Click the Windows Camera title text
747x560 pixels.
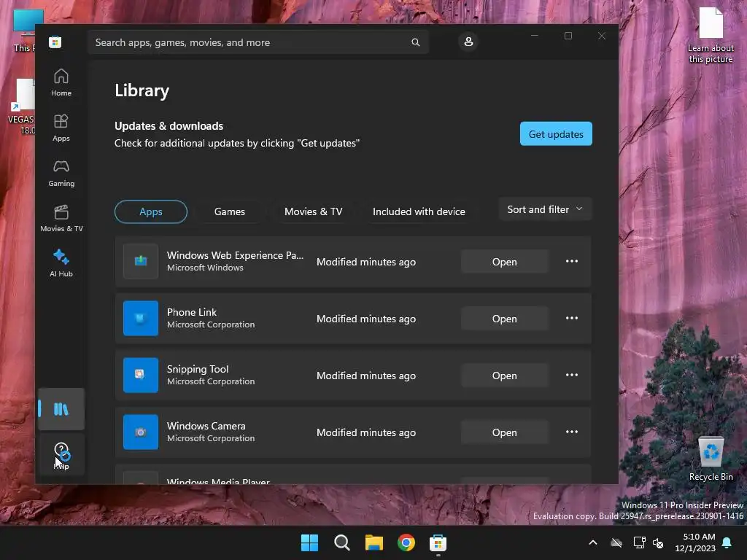(206, 426)
